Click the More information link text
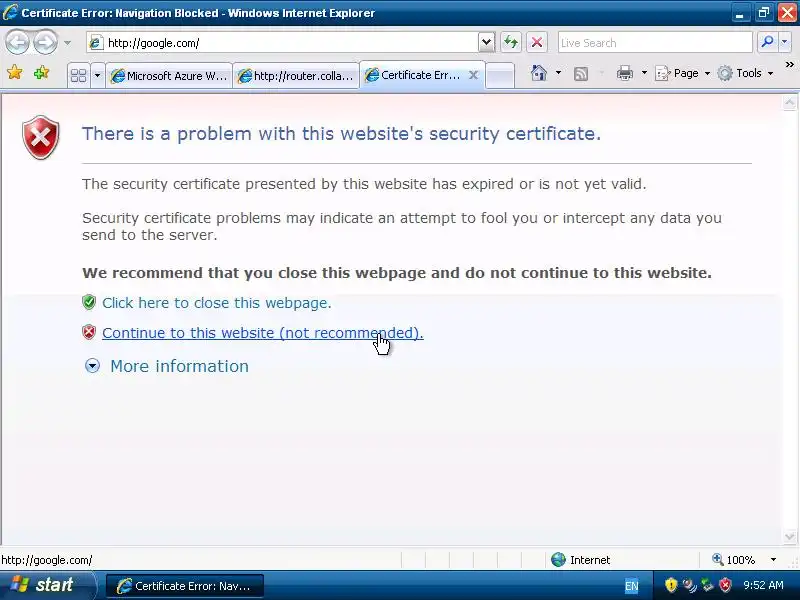Image resolution: width=800 pixels, height=600 pixels. click(x=180, y=366)
